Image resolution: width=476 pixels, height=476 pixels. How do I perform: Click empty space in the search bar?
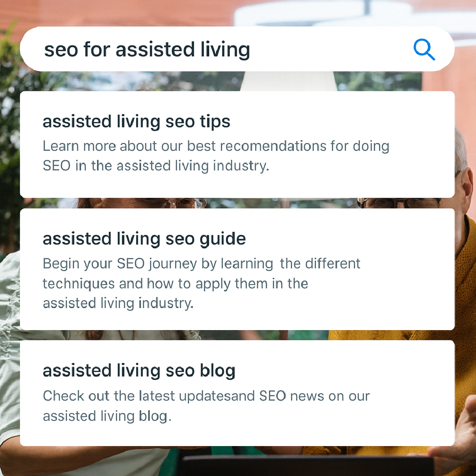(x=331, y=49)
